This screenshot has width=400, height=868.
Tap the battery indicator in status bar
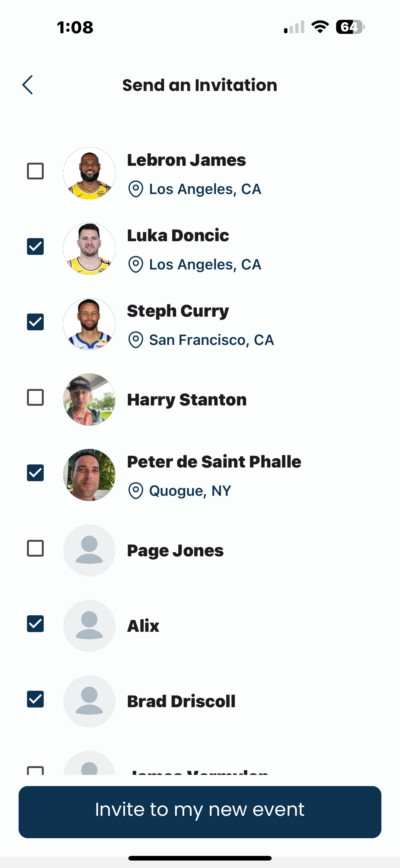click(x=350, y=27)
